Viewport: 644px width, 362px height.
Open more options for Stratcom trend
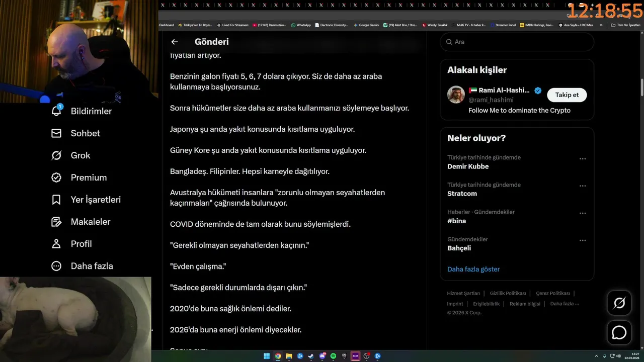coord(583,186)
